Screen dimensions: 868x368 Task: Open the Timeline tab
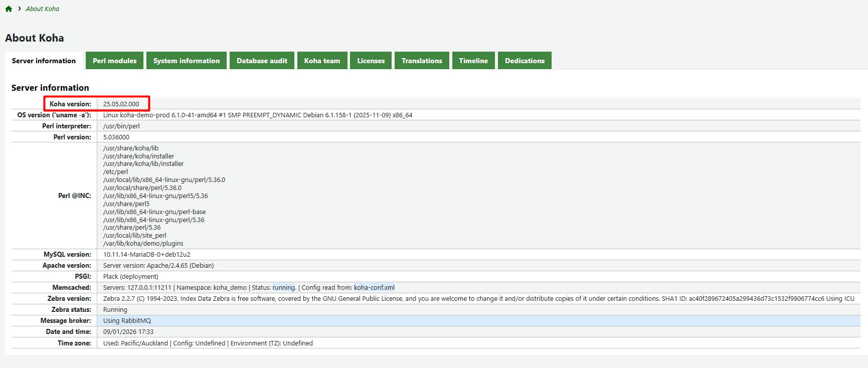point(473,61)
